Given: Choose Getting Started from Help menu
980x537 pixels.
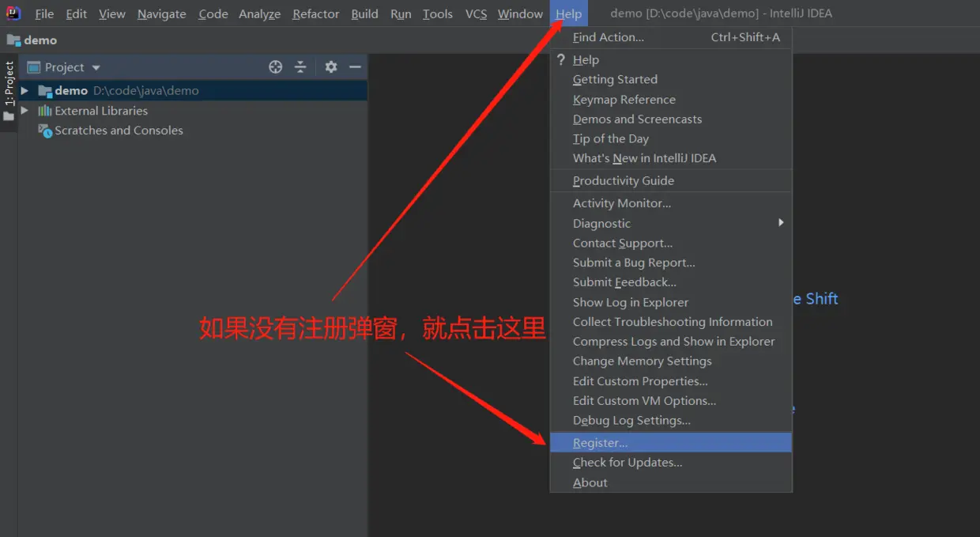Looking at the screenshot, I should point(671,79).
